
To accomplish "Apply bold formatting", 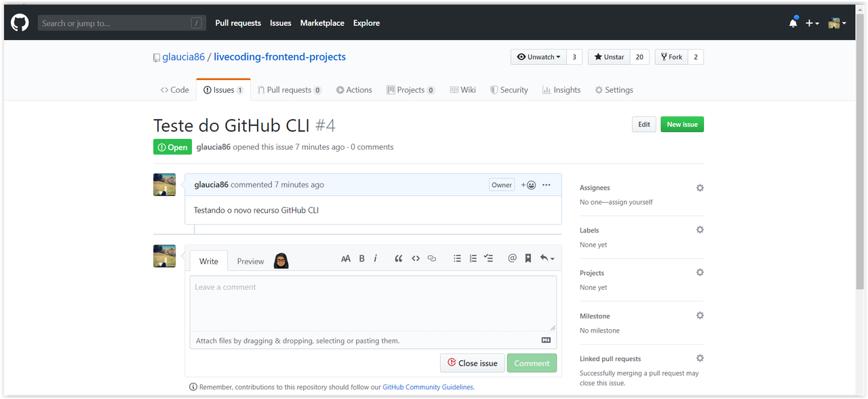I will (x=361, y=259).
